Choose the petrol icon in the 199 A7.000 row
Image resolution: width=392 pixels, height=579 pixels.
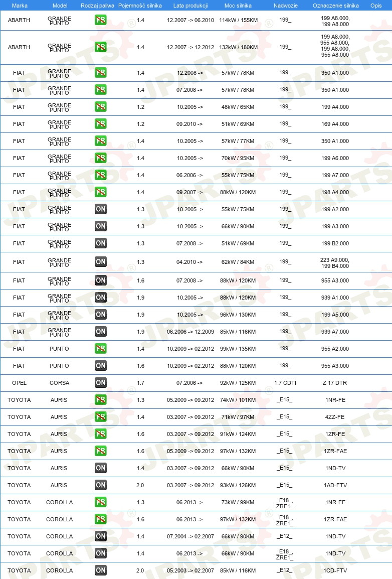pyautogui.click(x=101, y=175)
